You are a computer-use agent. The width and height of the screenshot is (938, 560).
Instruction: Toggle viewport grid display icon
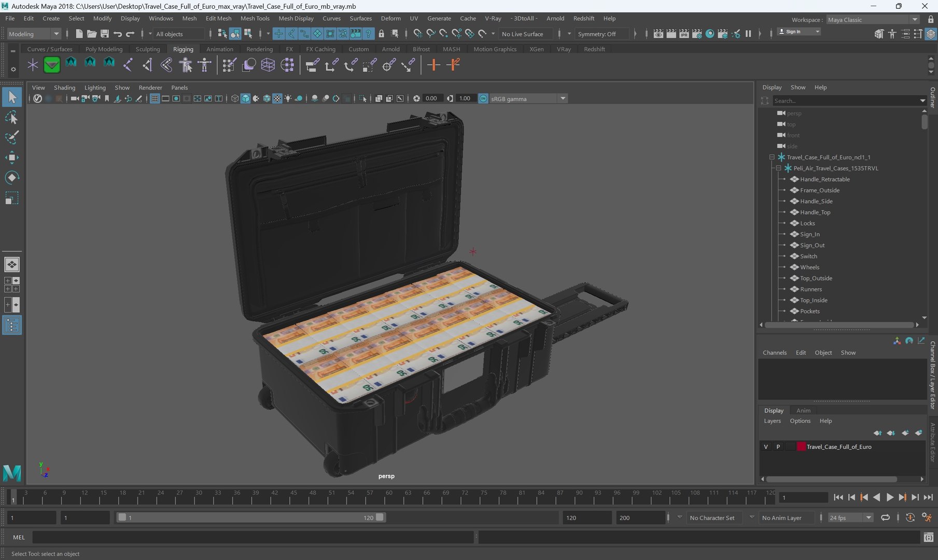click(155, 99)
